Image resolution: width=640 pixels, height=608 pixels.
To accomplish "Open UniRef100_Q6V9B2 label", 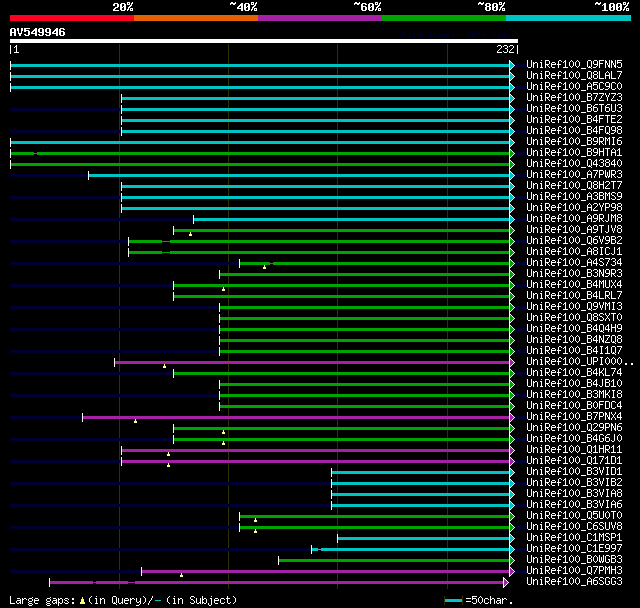I will 574,241.
